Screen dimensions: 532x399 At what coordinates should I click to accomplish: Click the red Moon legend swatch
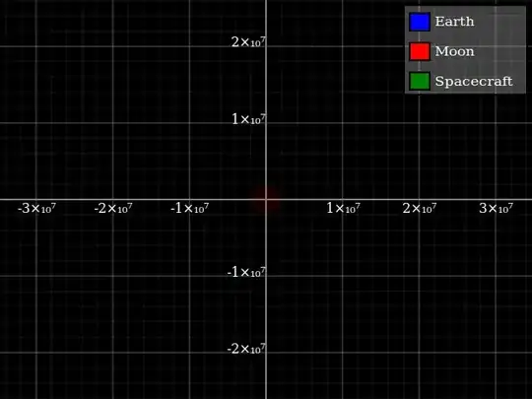pos(420,51)
